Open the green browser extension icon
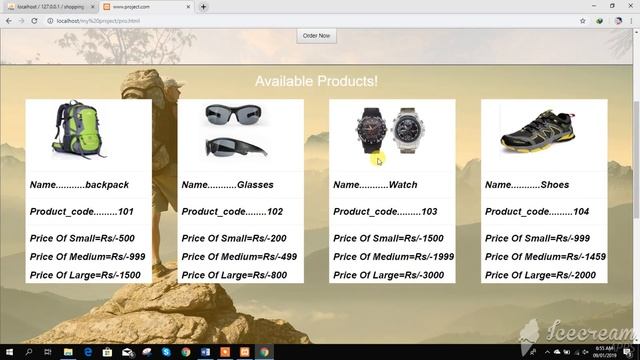This screenshot has height=360, width=640. coord(600,21)
